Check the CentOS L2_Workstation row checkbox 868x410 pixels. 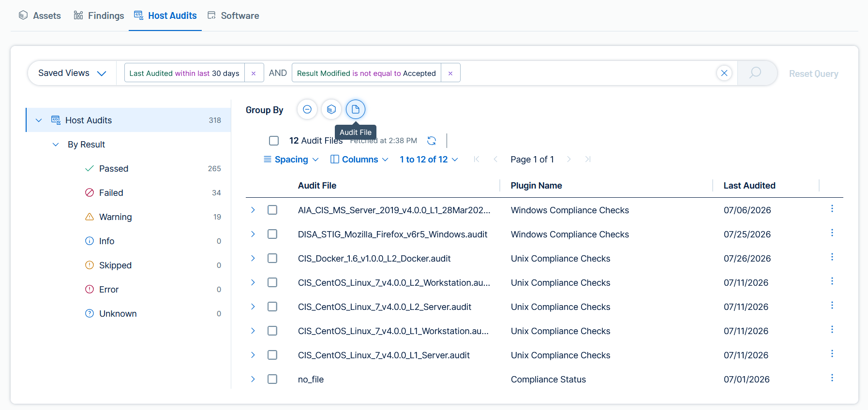click(x=272, y=282)
